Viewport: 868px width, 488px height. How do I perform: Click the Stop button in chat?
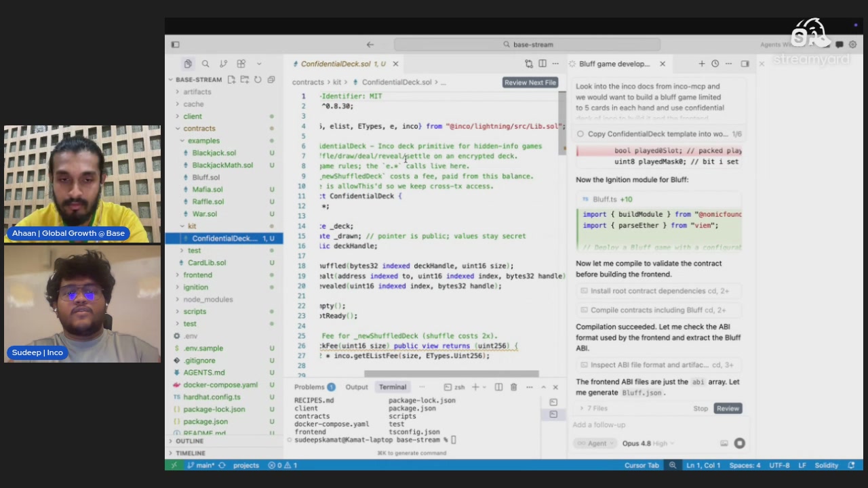(701, 408)
